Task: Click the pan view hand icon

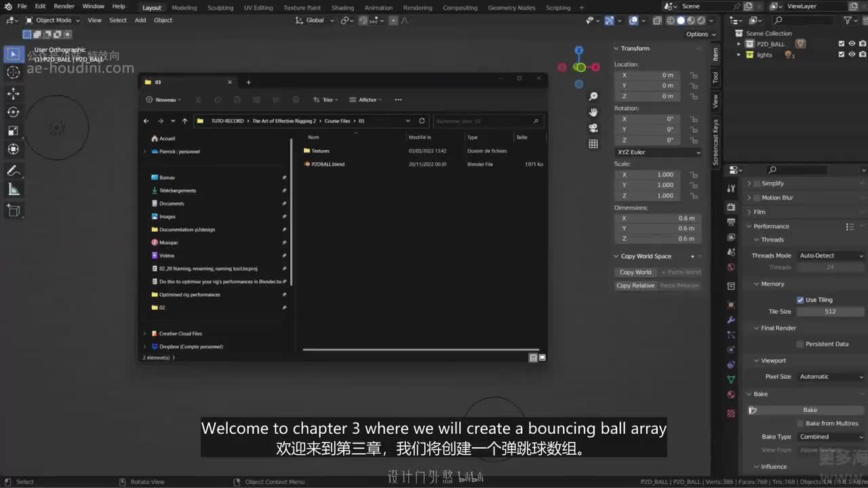Action: click(x=593, y=112)
